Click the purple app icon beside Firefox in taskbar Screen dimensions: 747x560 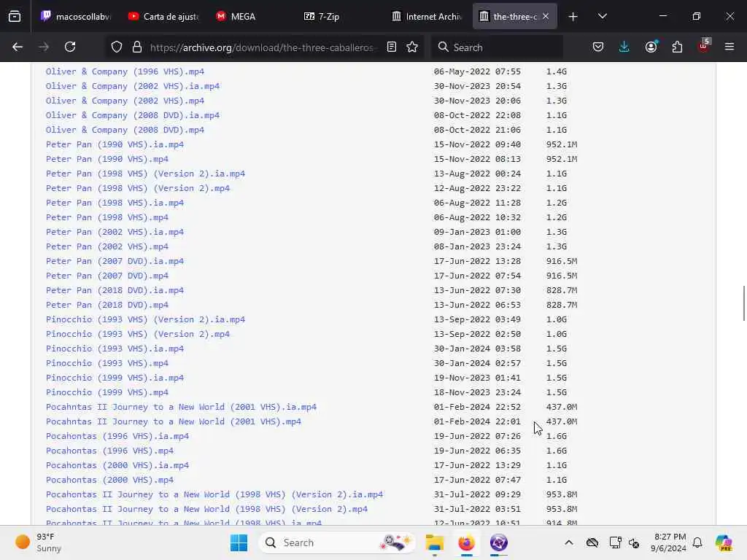(498, 542)
